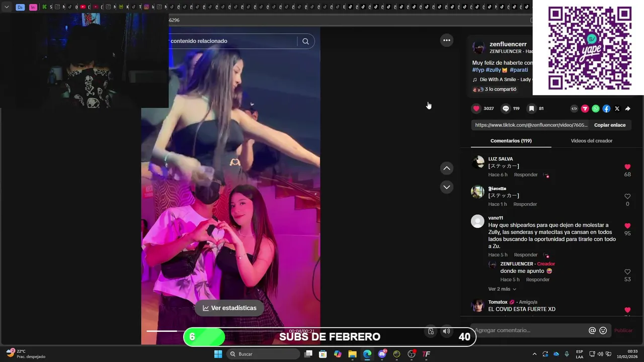Open the Copilot icon on the taskbar
This screenshot has width=644, height=362.
[x=338, y=354]
